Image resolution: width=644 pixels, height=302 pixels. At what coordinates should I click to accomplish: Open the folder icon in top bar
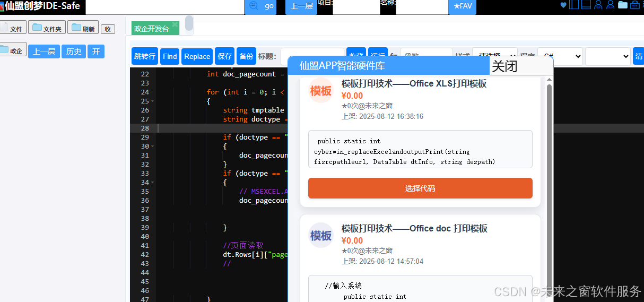pos(622,5)
